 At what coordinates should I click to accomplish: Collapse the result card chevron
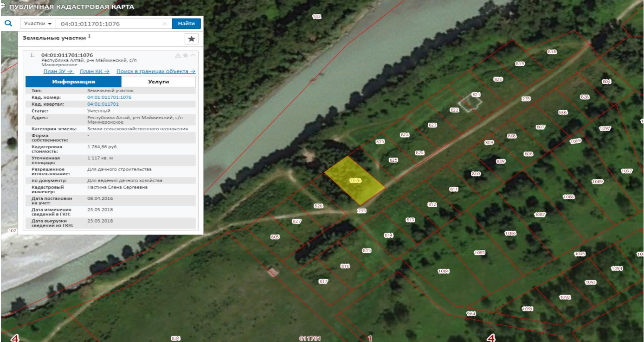(193, 56)
